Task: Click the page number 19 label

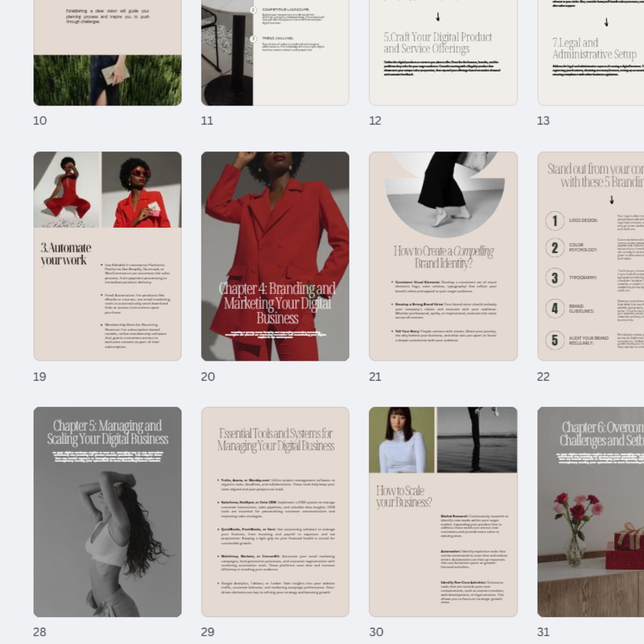Action: (40, 376)
